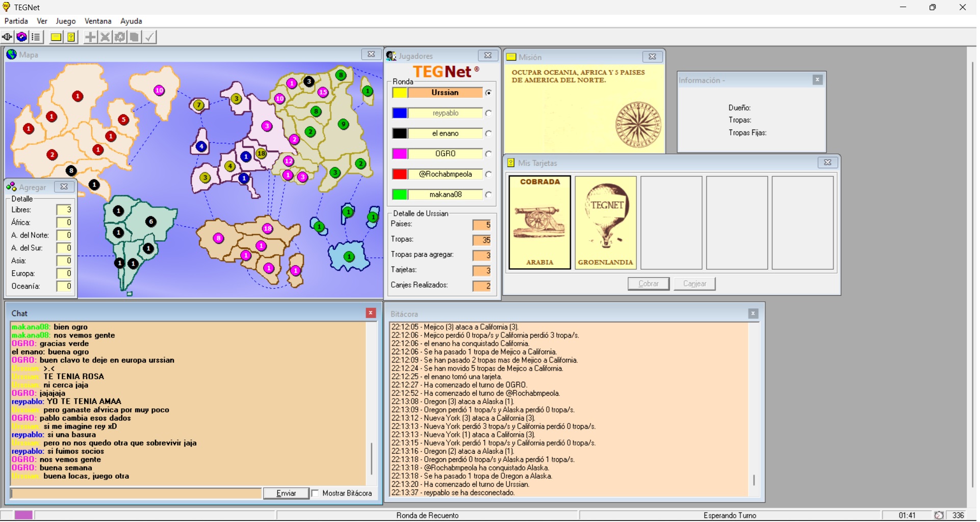This screenshot has height=522, width=980.
Task: Click the regroup troops map toolbar icon
Action: point(120,37)
